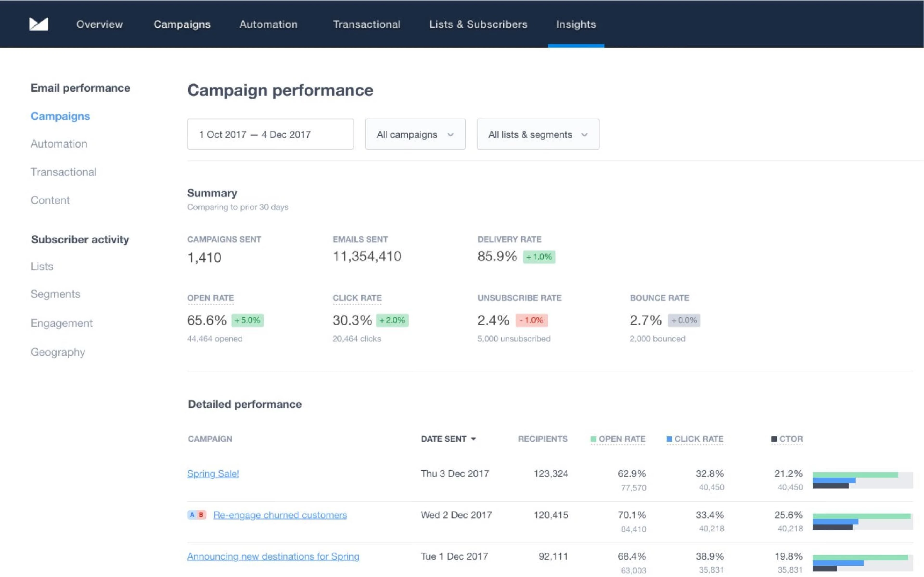Click the Open Rate summary label
The width and height of the screenshot is (924, 577).
pos(210,298)
